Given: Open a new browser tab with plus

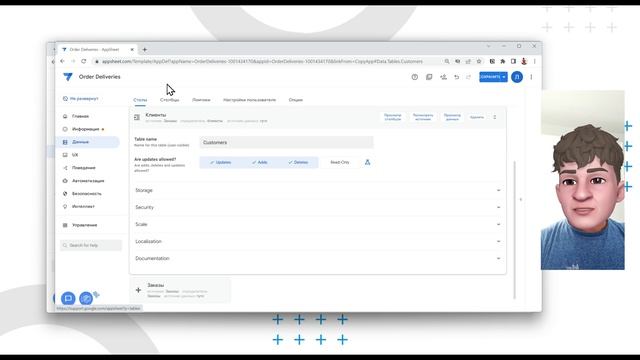Looking at the screenshot, I should click(144, 49).
